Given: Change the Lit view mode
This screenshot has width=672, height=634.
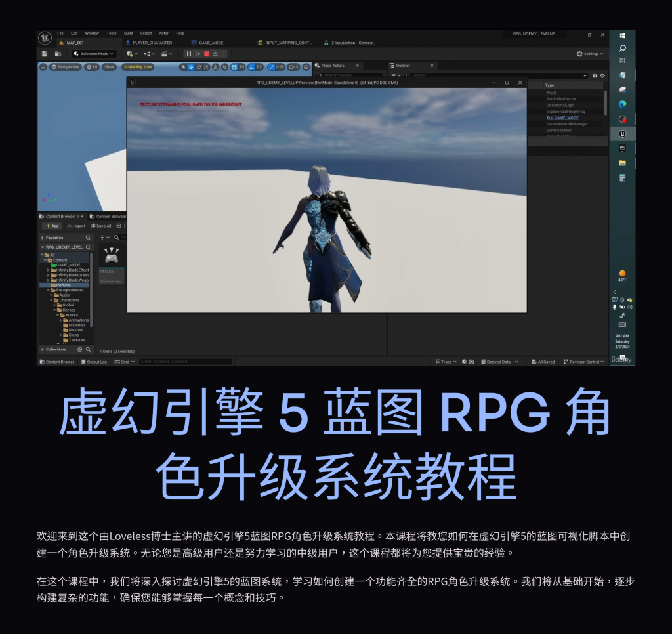Looking at the screenshot, I should [x=92, y=67].
